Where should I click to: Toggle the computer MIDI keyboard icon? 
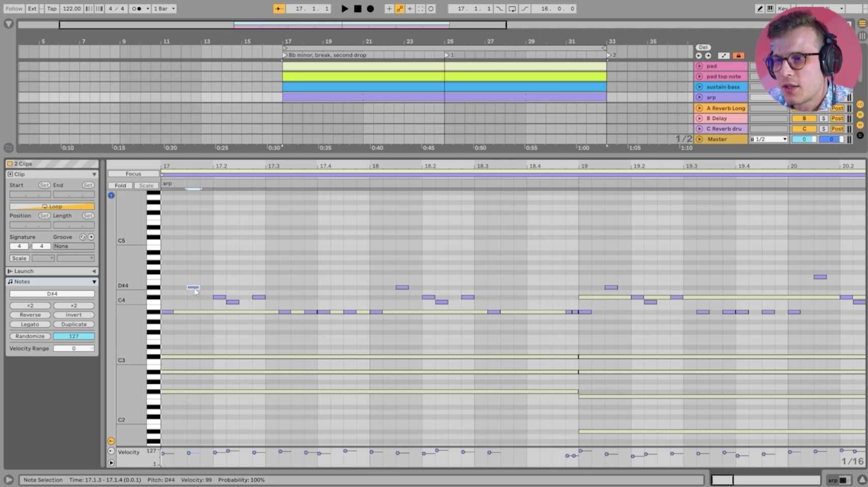(770, 9)
